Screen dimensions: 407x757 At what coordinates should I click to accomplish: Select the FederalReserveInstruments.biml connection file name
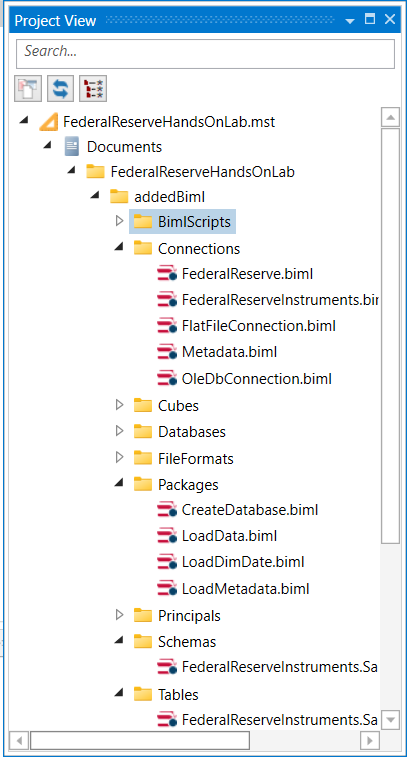279,300
